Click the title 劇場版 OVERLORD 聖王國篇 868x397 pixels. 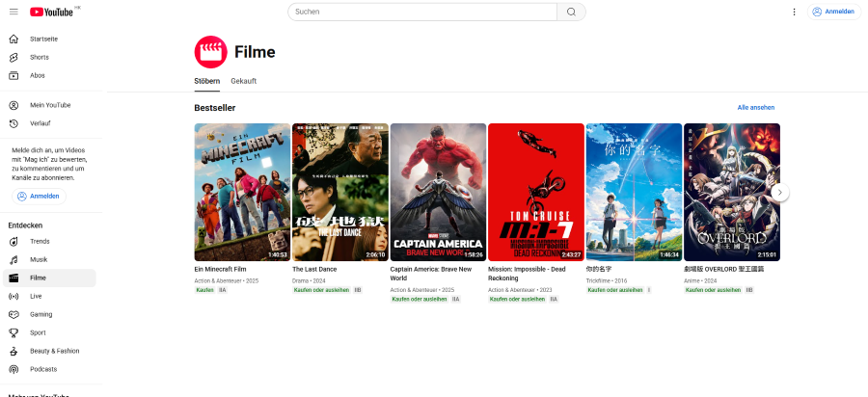(x=723, y=270)
